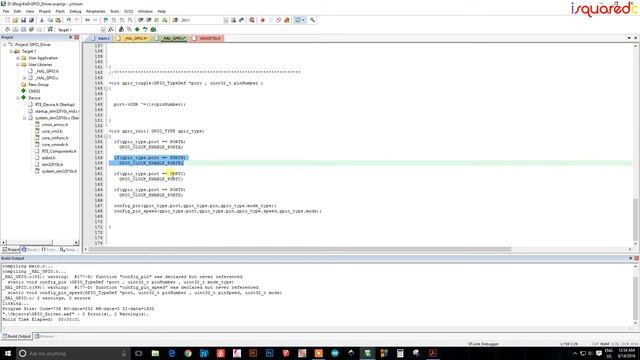Toggle enable or disable breakpoint icon
The height and width of the screenshot is (360, 640).
(271, 20)
